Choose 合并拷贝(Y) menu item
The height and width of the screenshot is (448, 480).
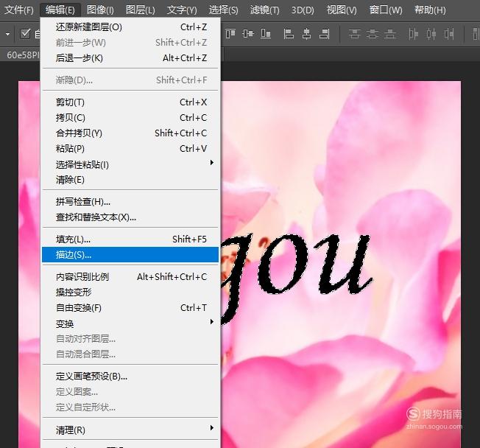coord(130,133)
